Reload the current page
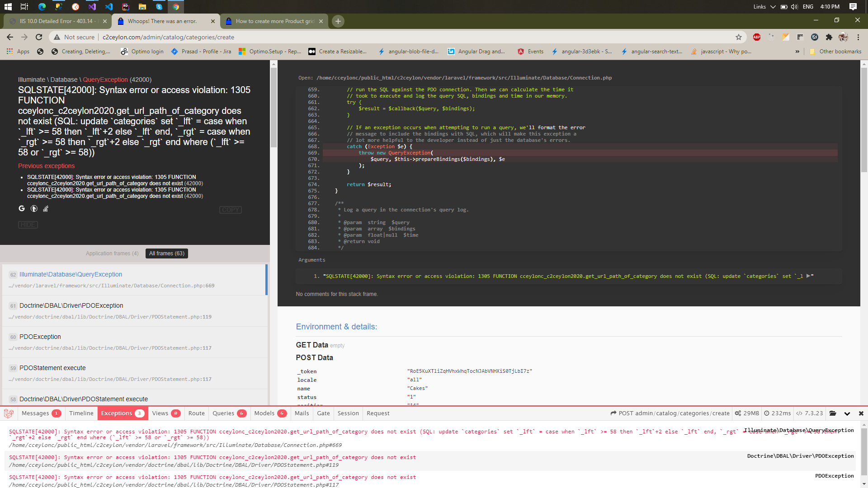 (x=39, y=37)
